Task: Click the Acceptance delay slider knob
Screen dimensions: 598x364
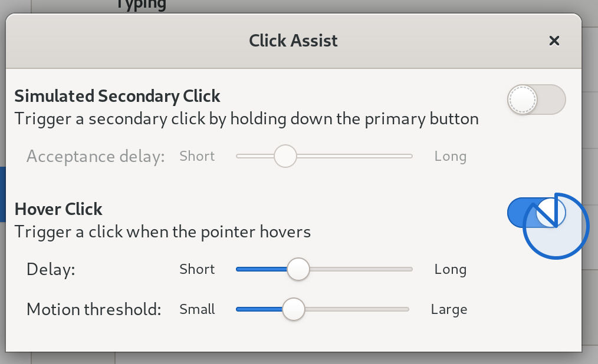Action: (285, 156)
